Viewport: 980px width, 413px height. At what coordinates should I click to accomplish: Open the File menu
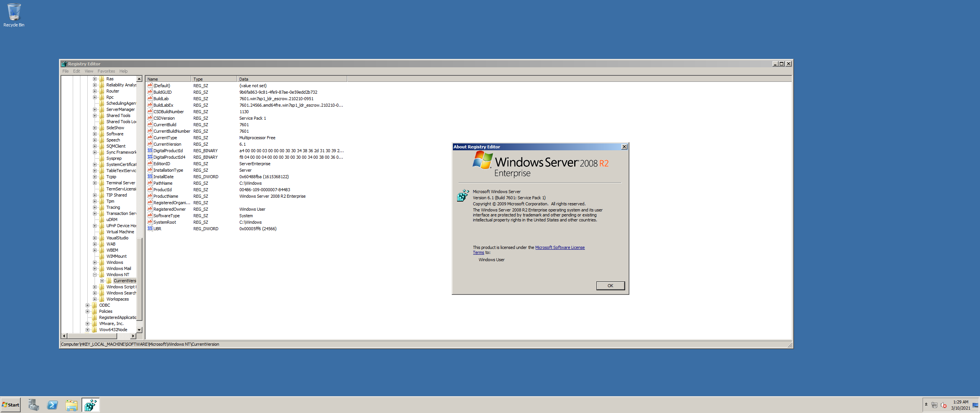pos(65,71)
